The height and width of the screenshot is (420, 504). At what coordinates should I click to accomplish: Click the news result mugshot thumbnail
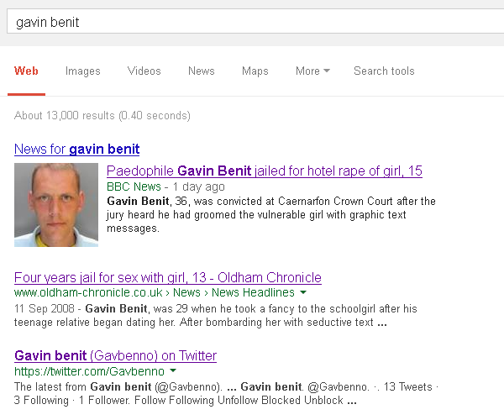(56, 205)
